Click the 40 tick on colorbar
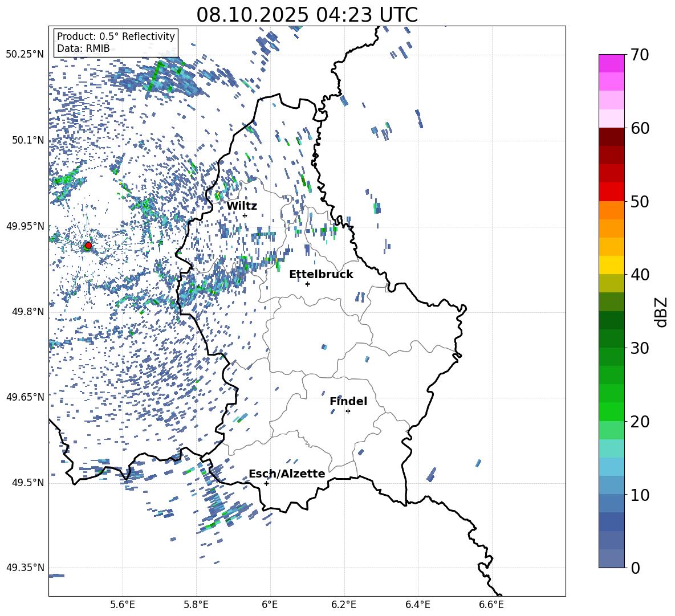 [639, 275]
